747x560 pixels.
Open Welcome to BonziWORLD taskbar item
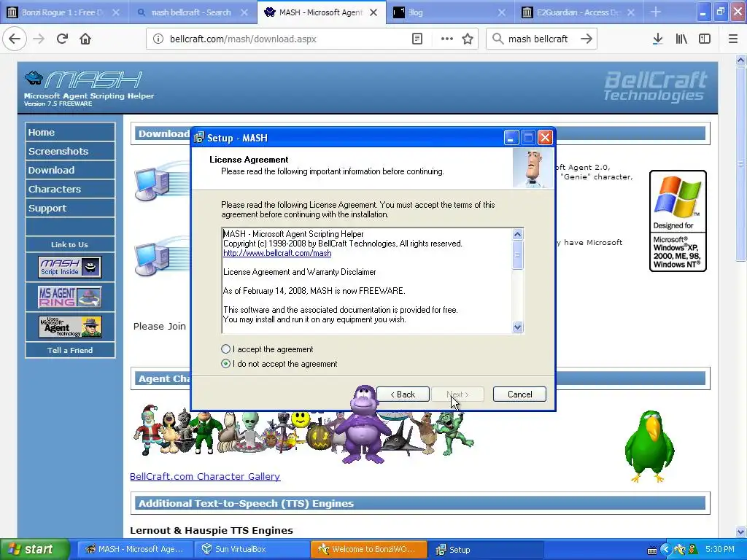point(368,549)
